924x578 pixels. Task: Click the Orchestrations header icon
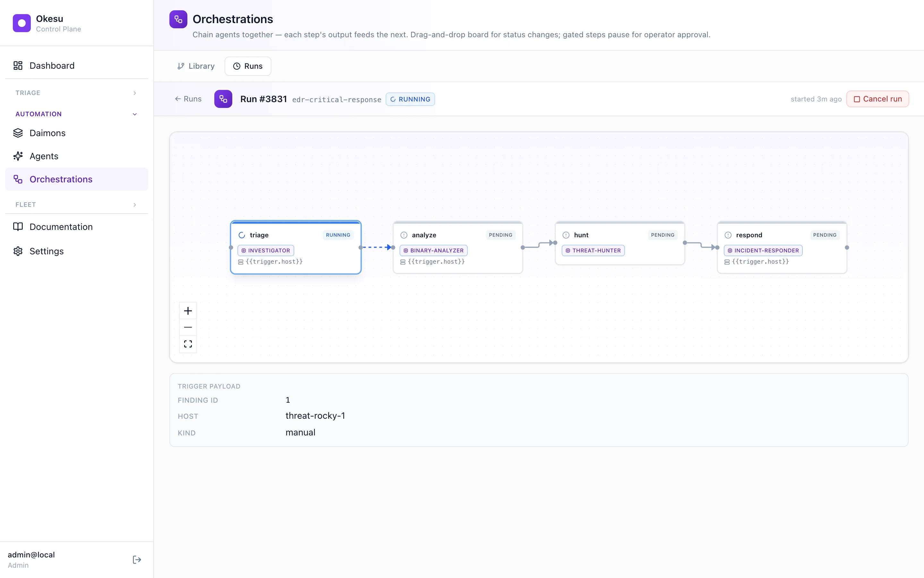178,19
